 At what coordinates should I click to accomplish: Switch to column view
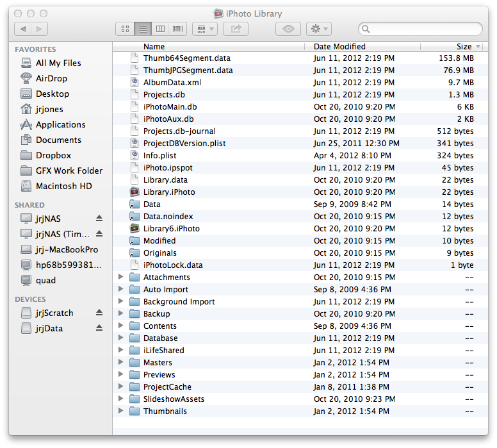[x=160, y=29]
